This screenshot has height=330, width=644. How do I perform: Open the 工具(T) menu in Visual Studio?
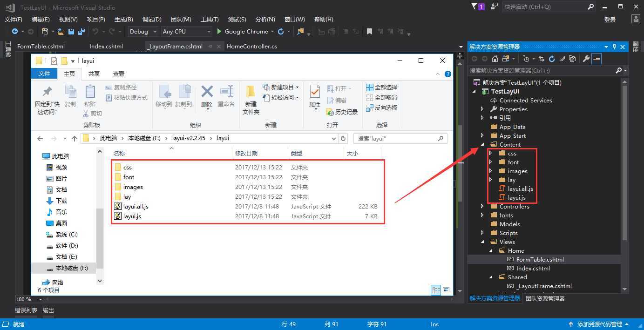pyautogui.click(x=210, y=20)
